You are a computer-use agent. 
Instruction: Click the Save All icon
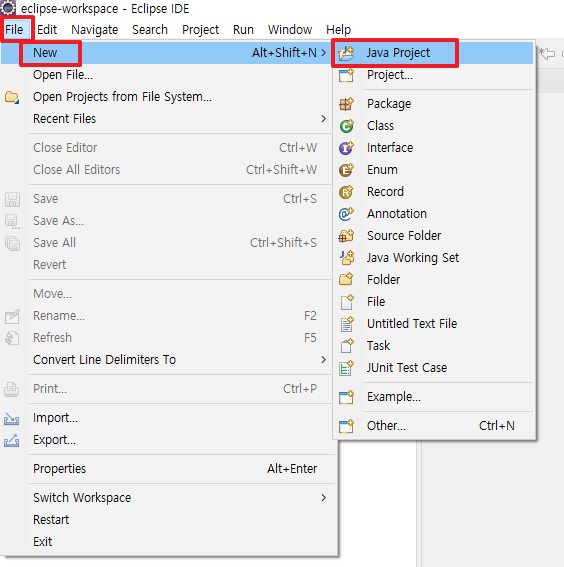coord(12,243)
